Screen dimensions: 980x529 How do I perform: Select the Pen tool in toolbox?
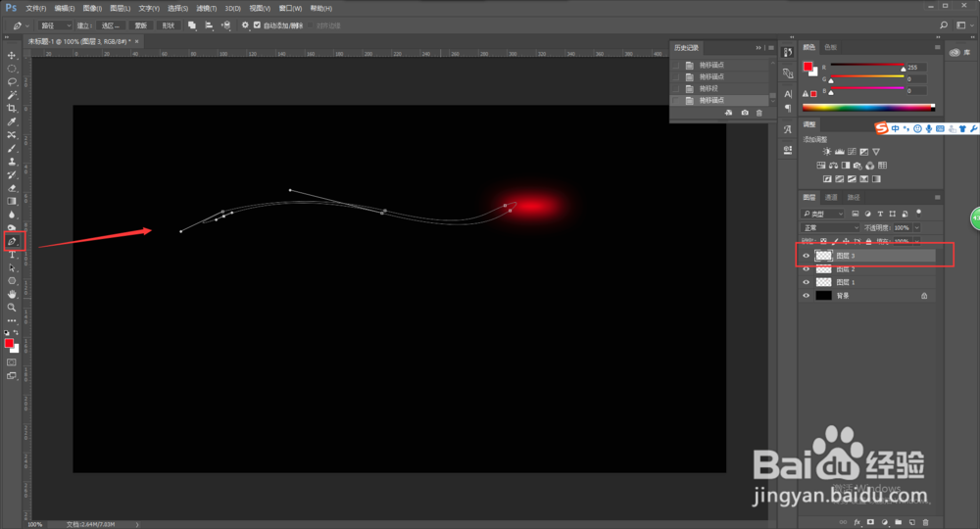click(x=12, y=241)
